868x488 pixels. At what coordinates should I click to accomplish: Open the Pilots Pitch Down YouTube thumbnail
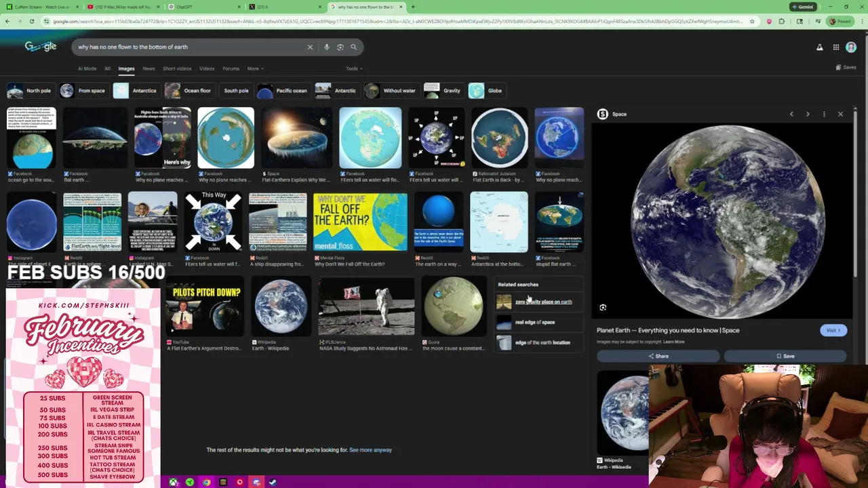tap(204, 307)
